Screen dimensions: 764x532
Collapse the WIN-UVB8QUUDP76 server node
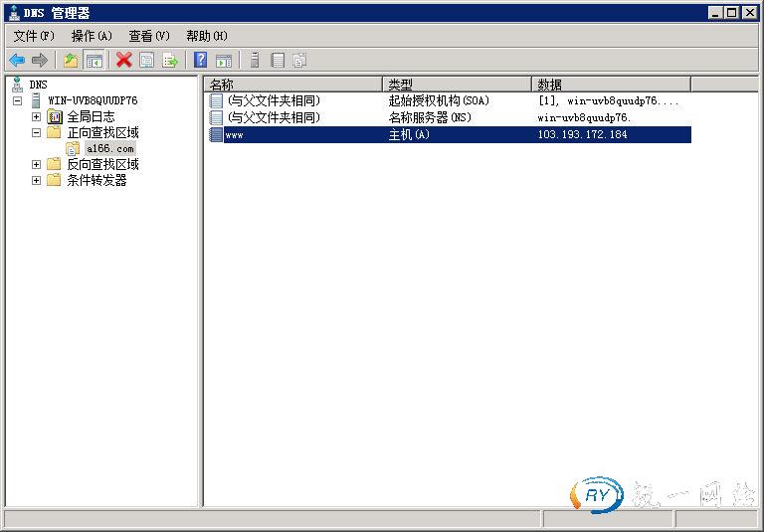(x=18, y=101)
